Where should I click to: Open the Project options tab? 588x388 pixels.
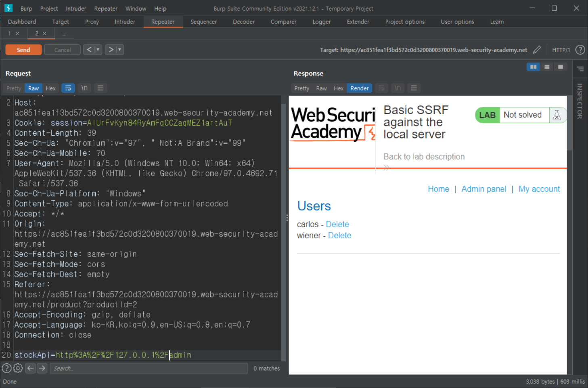click(x=405, y=22)
